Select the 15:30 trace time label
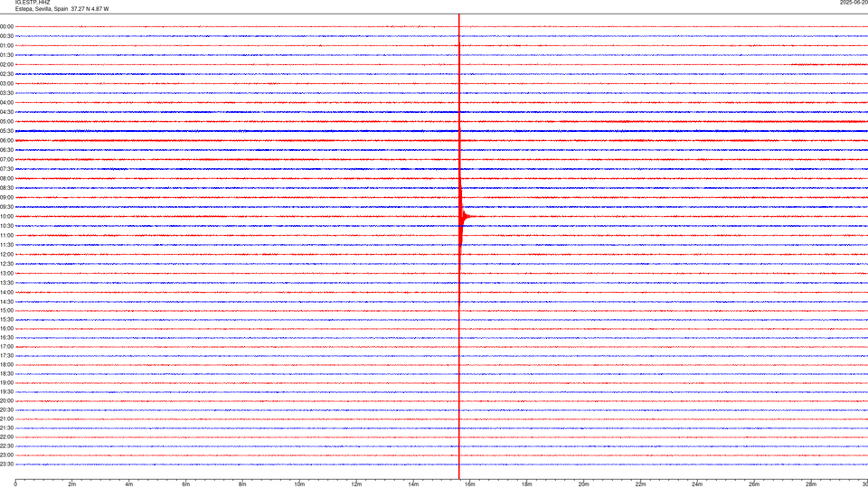The height and width of the screenshot is (488, 868). pos(6,319)
